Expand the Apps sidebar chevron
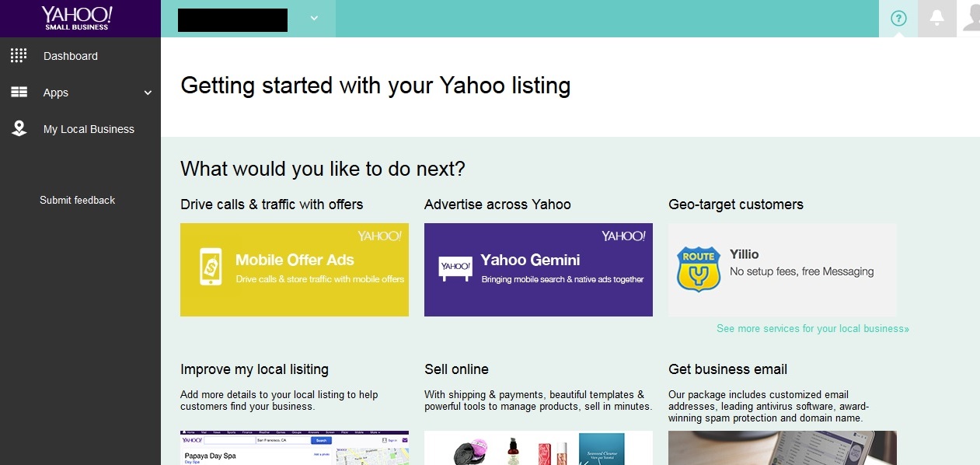The image size is (980, 465). 148,93
